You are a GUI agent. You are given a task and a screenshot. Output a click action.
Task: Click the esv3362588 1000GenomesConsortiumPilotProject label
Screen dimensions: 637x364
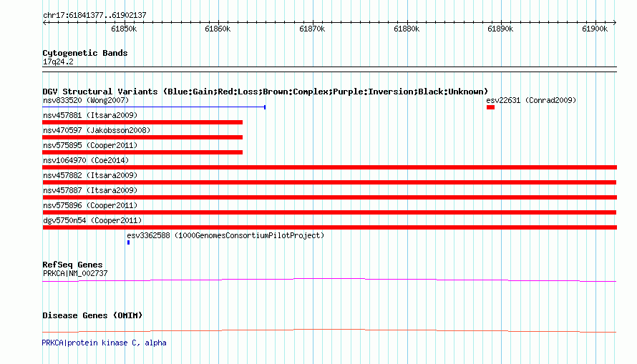point(225,235)
